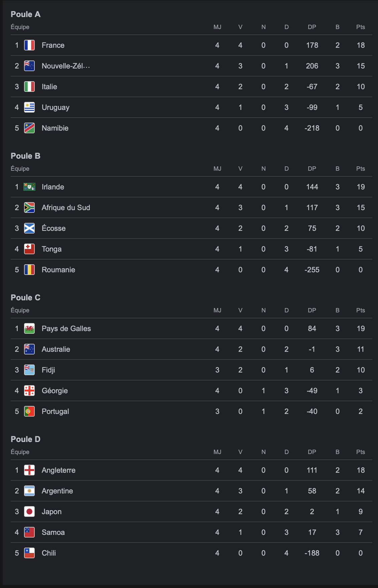
Task: Click the Poule A heading
Action: 26,14
